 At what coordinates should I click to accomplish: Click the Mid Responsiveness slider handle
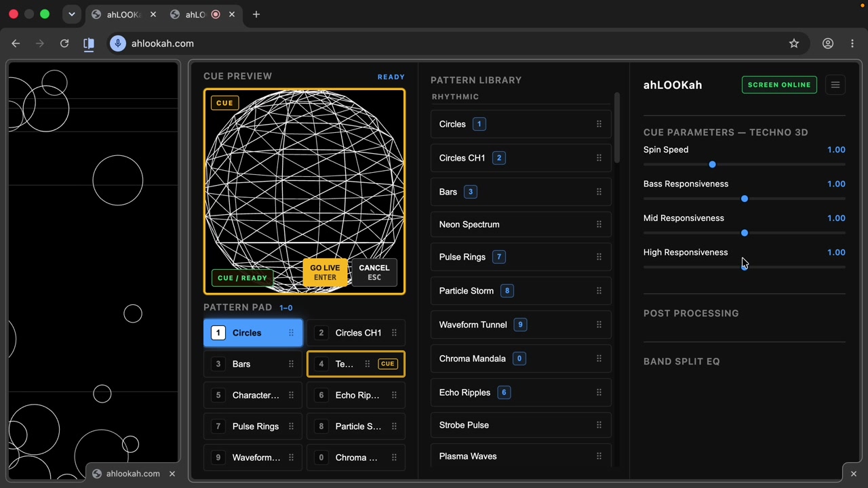click(745, 232)
